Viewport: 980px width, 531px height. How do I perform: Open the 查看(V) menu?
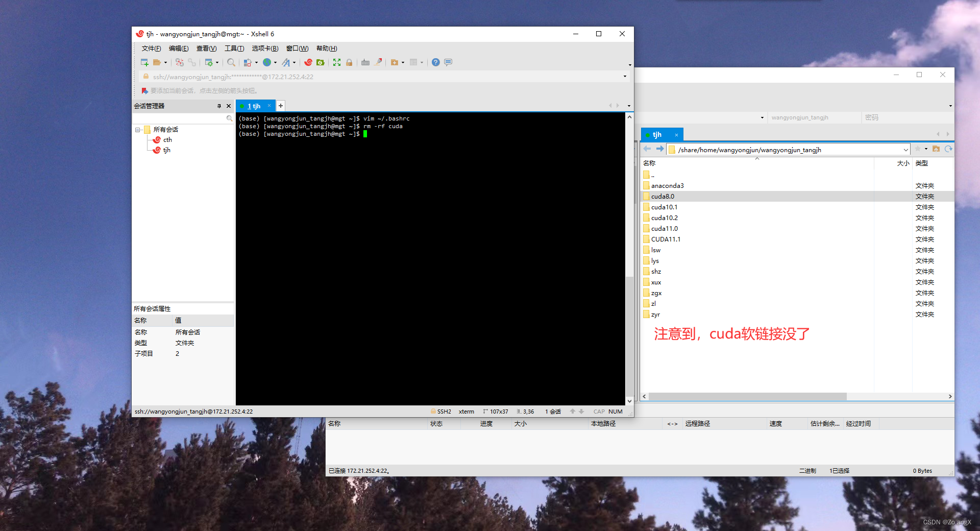tap(207, 49)
